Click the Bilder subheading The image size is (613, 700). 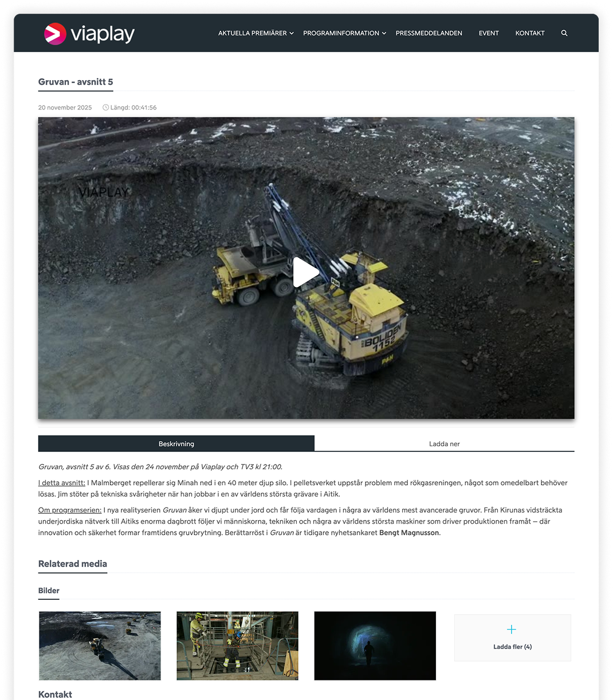[x=49, y=591]
